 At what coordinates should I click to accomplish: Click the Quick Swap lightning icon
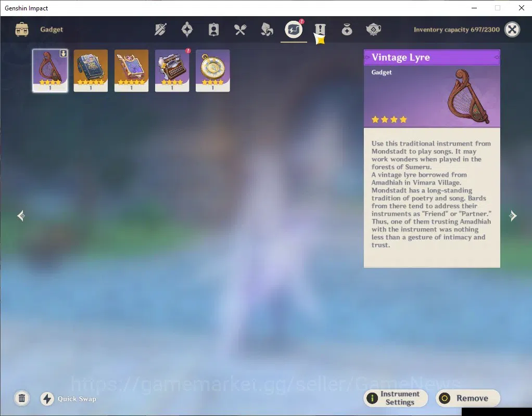point(47,399)
